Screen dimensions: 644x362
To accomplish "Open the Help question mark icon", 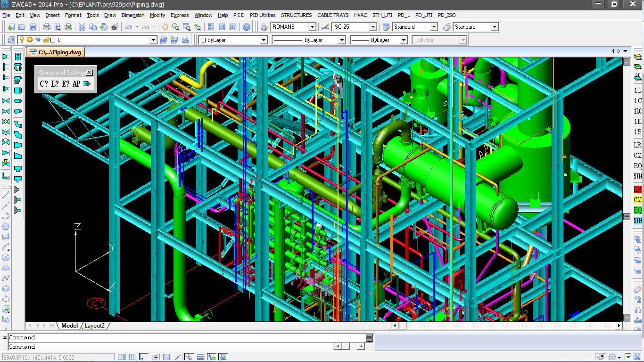I will point(247,27).
